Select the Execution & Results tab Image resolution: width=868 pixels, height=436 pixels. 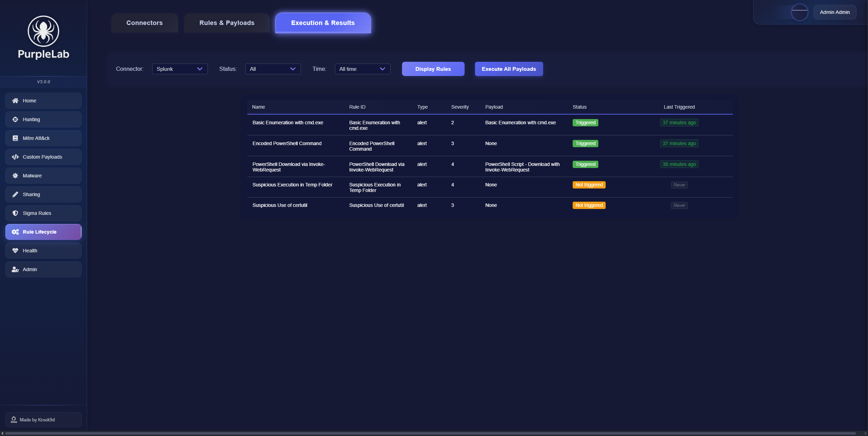(x=323, y=23)
